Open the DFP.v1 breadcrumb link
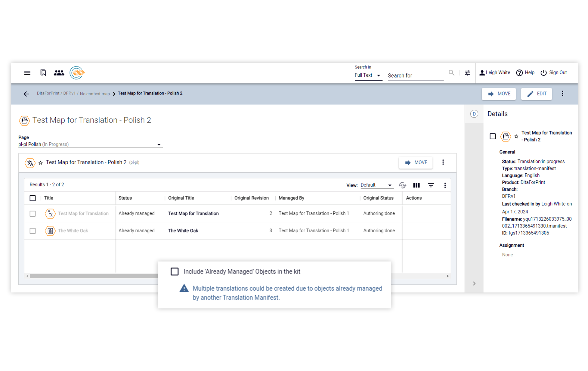 point(70,93)
